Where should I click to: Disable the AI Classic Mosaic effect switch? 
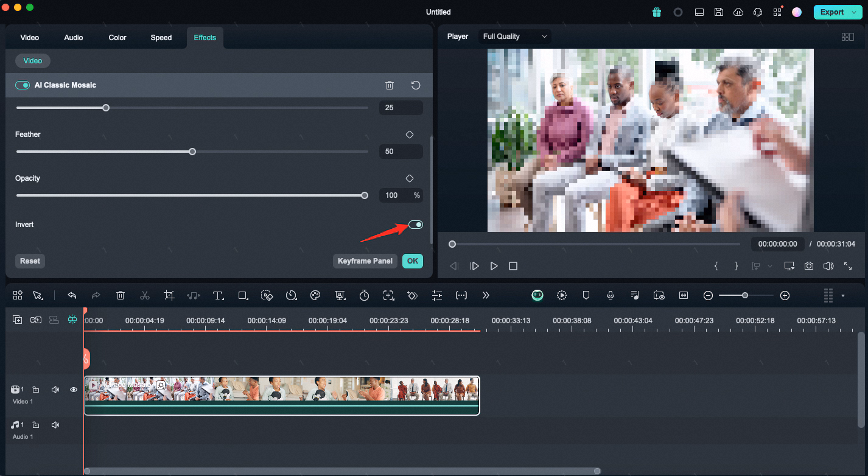click(23, 85)
